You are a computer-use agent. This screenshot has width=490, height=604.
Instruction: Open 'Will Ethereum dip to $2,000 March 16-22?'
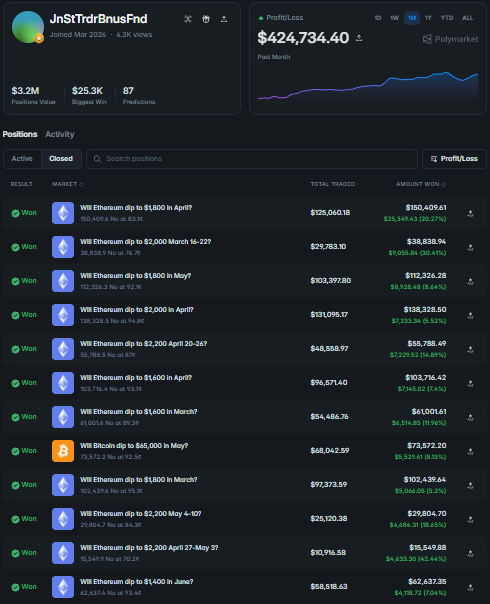[146, 242]
